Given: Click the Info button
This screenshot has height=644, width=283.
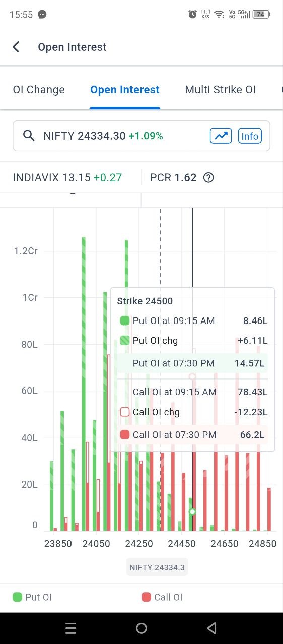Looking at the screenshot, I should point(250,136).
